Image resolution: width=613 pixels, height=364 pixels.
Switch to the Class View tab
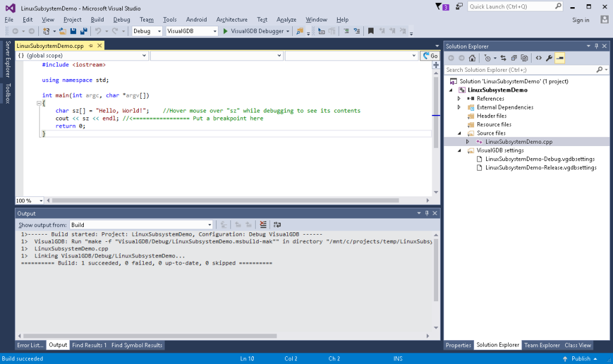point(577,344)
